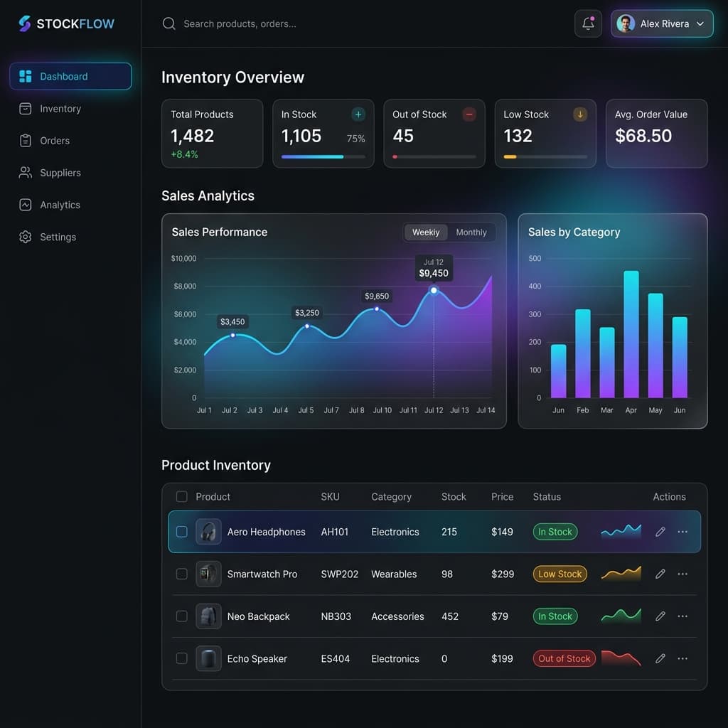Click the In Stock badge for Aero Headphones

point(555,532)
